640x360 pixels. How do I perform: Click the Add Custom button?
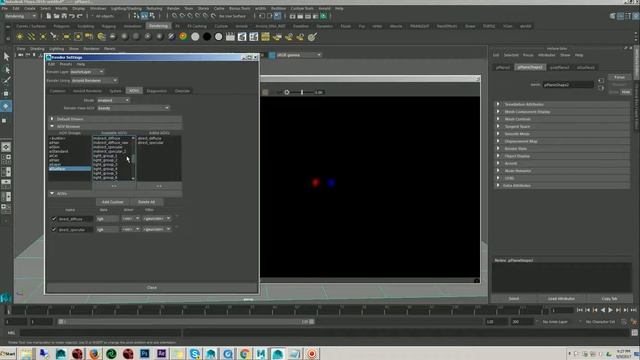[113, 202]
